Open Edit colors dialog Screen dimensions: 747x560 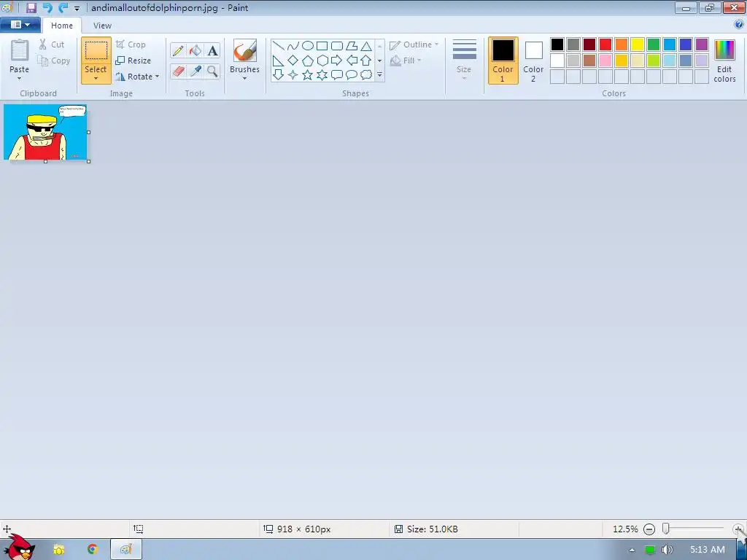[724, 61]
